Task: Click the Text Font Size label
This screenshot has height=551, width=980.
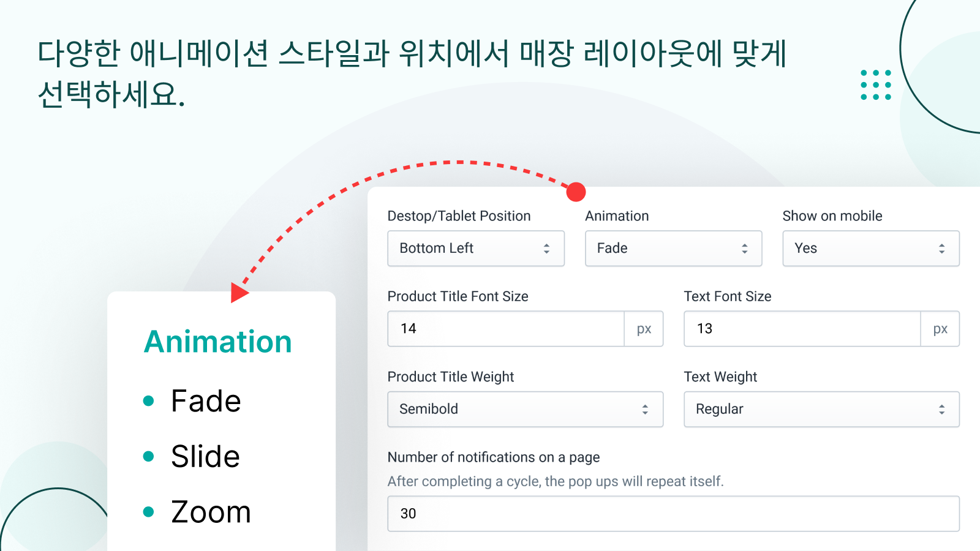Action: click(728, 296)
